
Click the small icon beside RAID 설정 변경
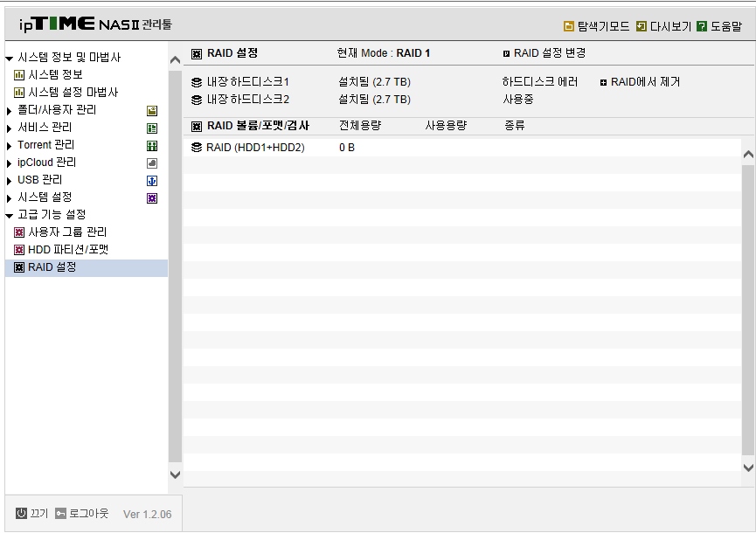506,53
